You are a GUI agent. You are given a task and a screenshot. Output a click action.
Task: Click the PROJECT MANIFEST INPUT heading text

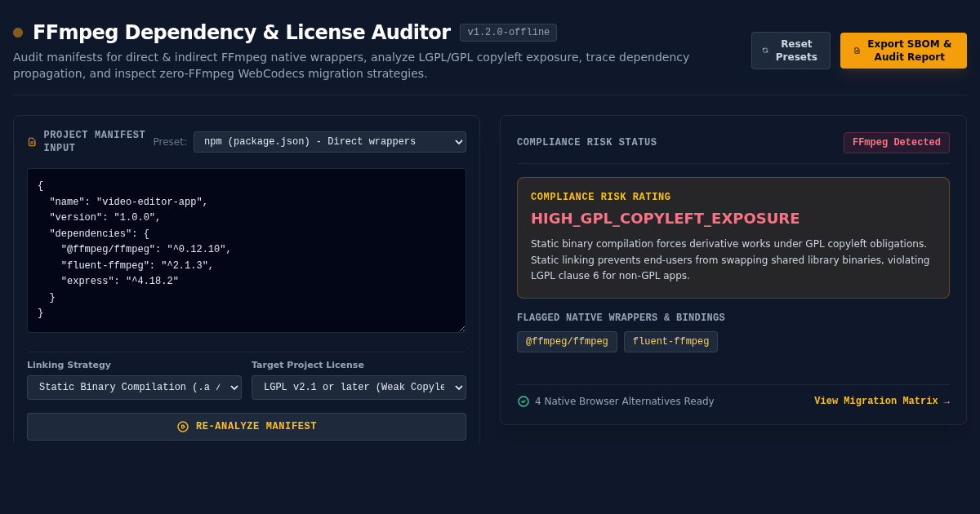[x=94, y=142]
